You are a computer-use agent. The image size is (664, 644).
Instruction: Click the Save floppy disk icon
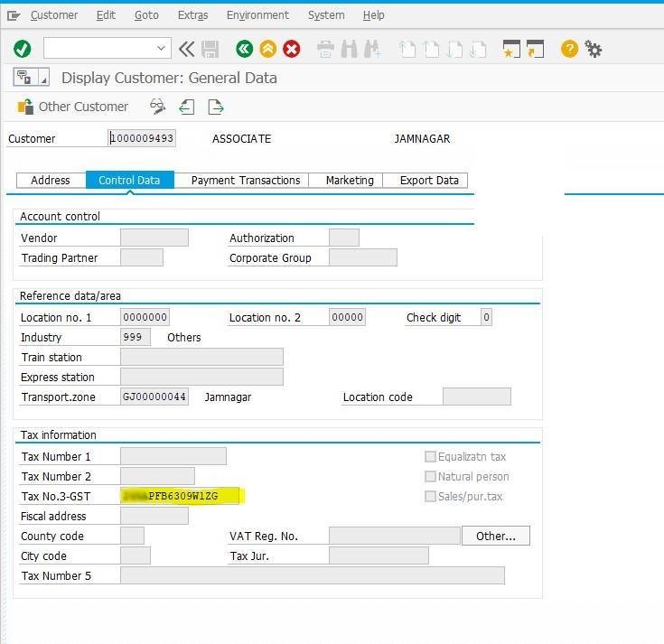tap(210, 49)
